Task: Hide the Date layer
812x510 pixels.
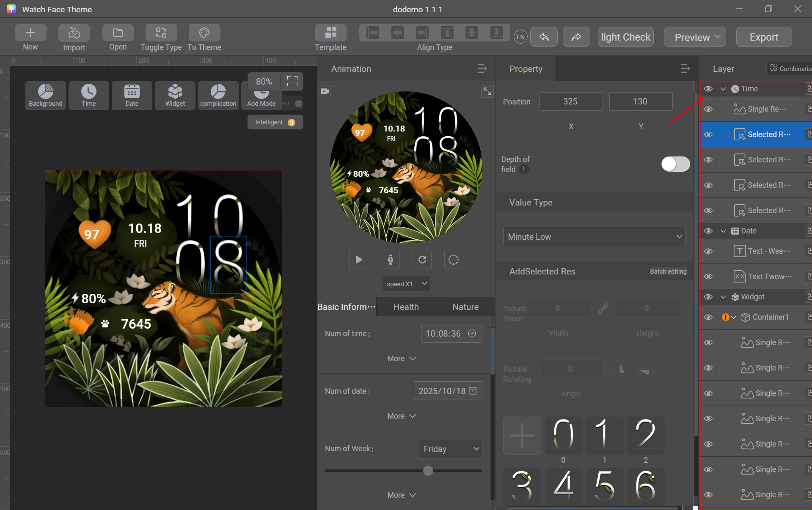Action: click(x=709, y=231)
